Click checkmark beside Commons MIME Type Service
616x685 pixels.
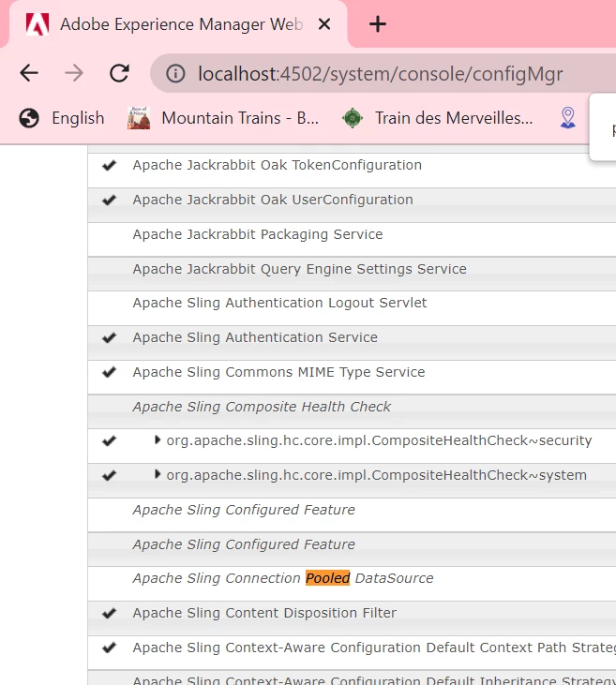pos(109,372)
